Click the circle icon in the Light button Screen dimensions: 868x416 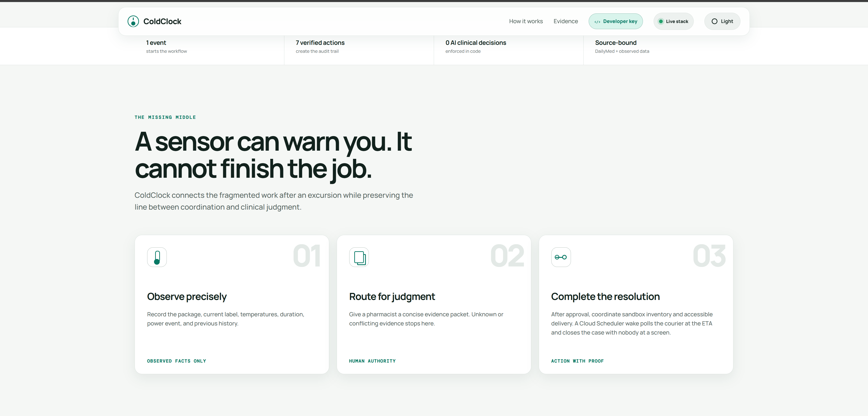coord(714,21)
